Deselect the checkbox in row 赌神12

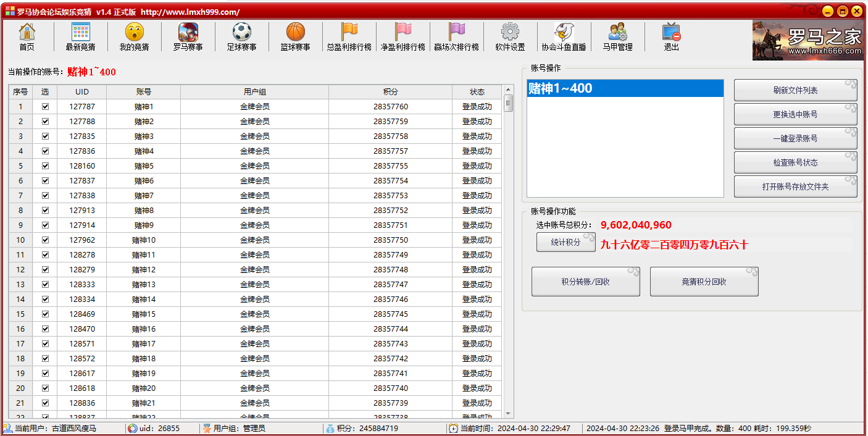tap(45, 269)
